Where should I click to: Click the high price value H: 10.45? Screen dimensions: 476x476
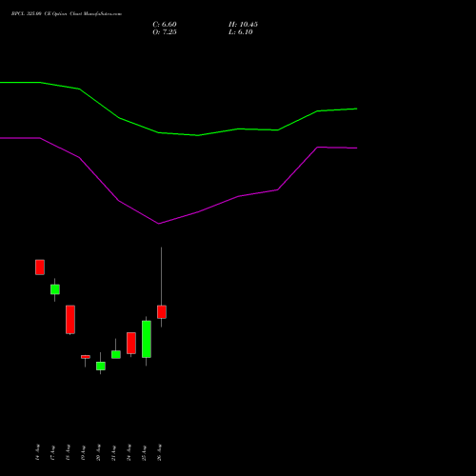[x=243, y=25]
